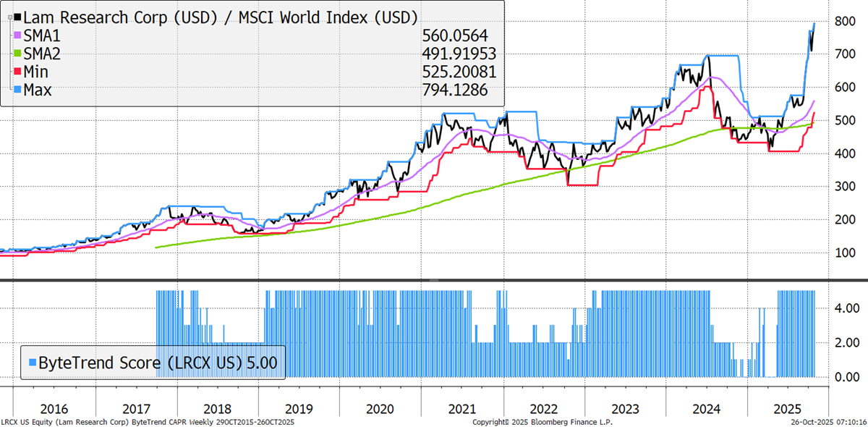Viewport: 868px width, 427px height.
Task: Click the 4.00 score axis label
Action: [x=846, y=308]
